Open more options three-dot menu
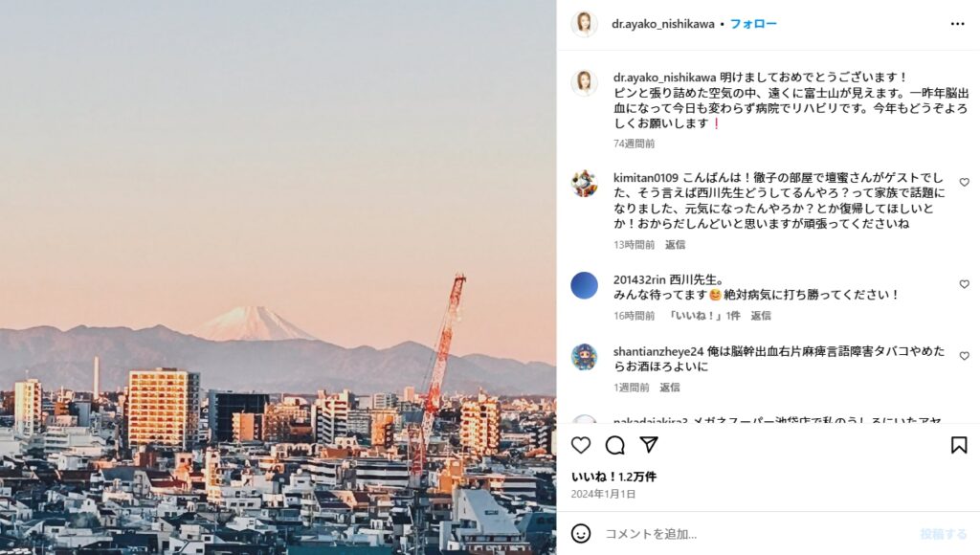980x555 pixels. point(957,24)
